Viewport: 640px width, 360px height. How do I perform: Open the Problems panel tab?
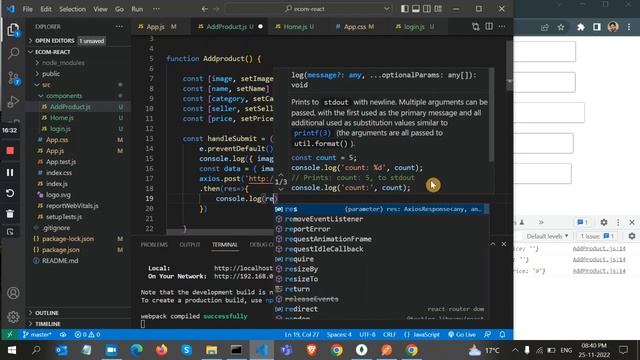coord(154,245)
